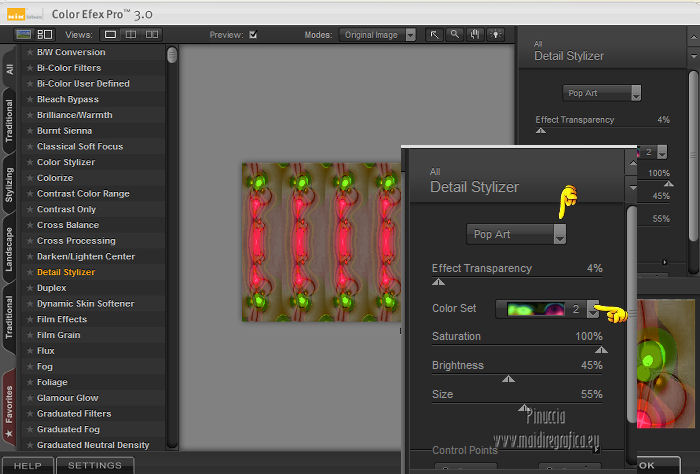
Task: Select the side-by-side preview view icon
Action: [152, 34]
